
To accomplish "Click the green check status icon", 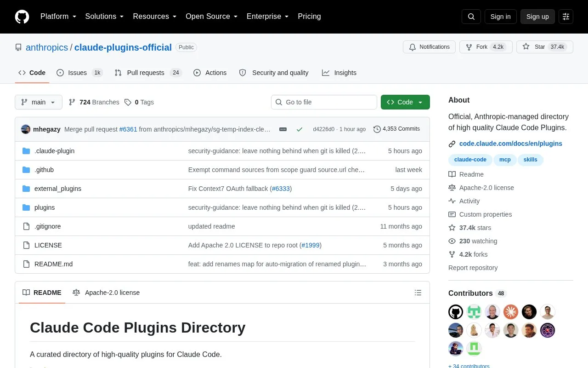I will click(x=300, y=129).
